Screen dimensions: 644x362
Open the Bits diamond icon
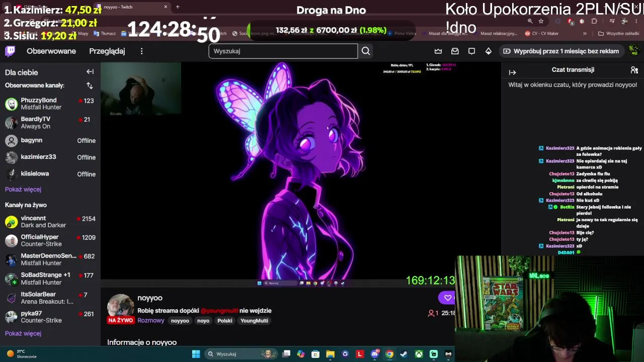pyautogui.click(x=488, y=51)
